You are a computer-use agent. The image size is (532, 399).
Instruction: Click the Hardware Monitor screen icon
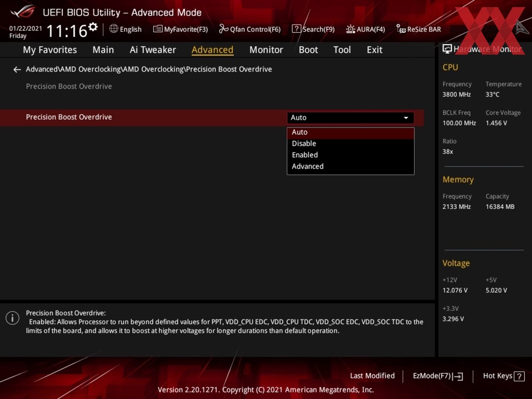(x=447, y=49)
